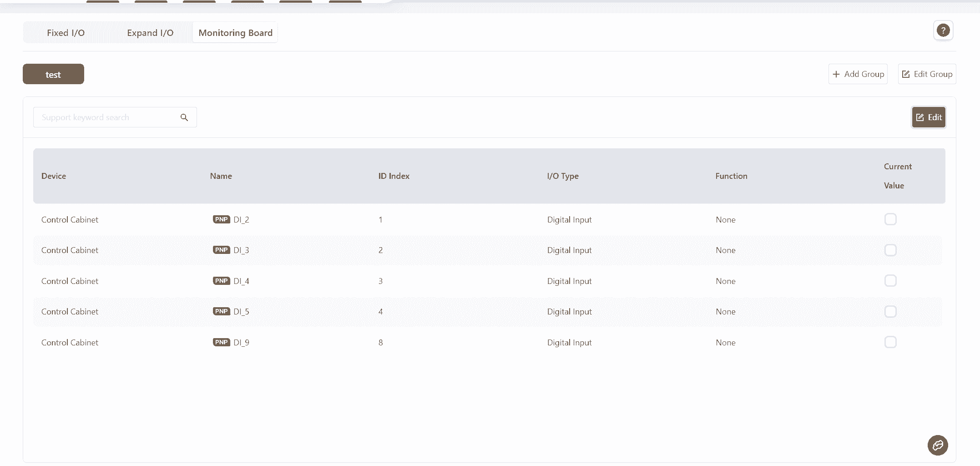Click the PNP badge next to DI_3
The width and height of the screenshot is (980, 466).
tap(222, 250)
